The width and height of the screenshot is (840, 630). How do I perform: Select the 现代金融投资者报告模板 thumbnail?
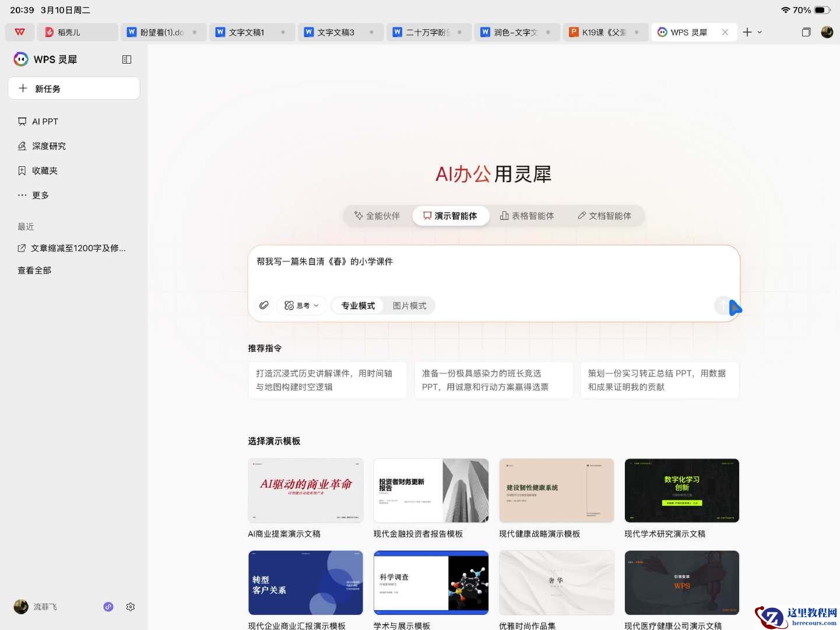pyautogui.click(x=431, y=491)
